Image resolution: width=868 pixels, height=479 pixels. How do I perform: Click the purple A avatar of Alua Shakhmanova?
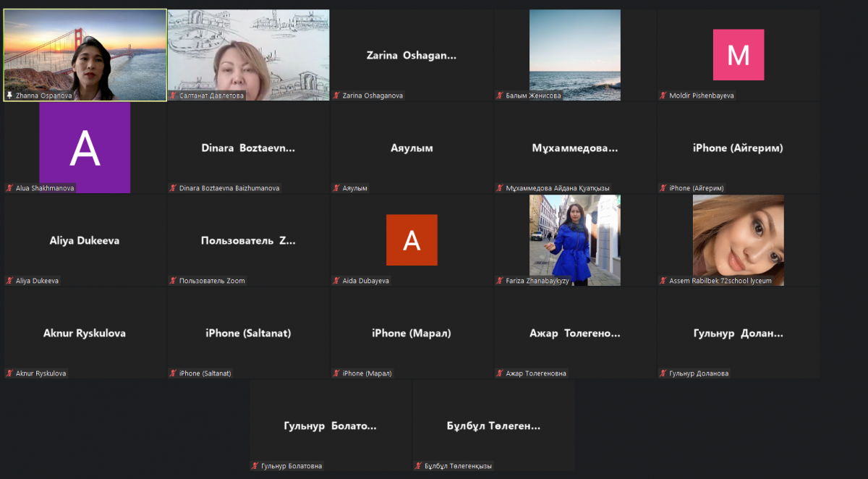point(85,148)
